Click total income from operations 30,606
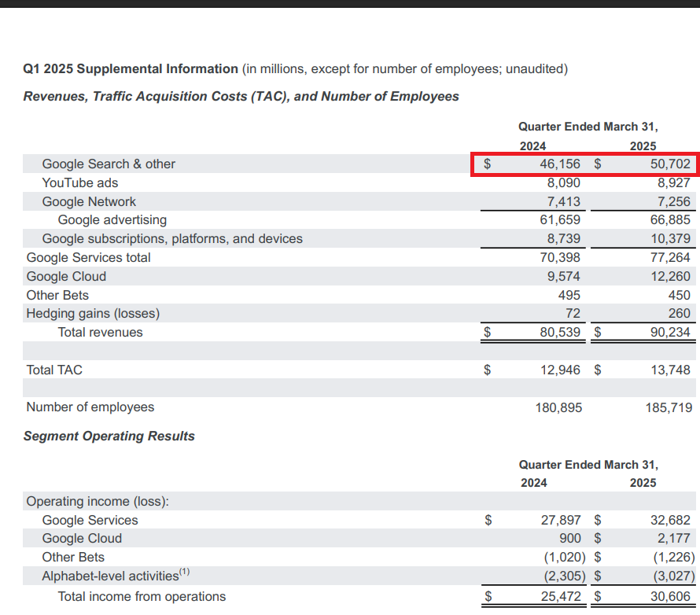This screenshot has height=615, width=700. [x=670, y=596]
